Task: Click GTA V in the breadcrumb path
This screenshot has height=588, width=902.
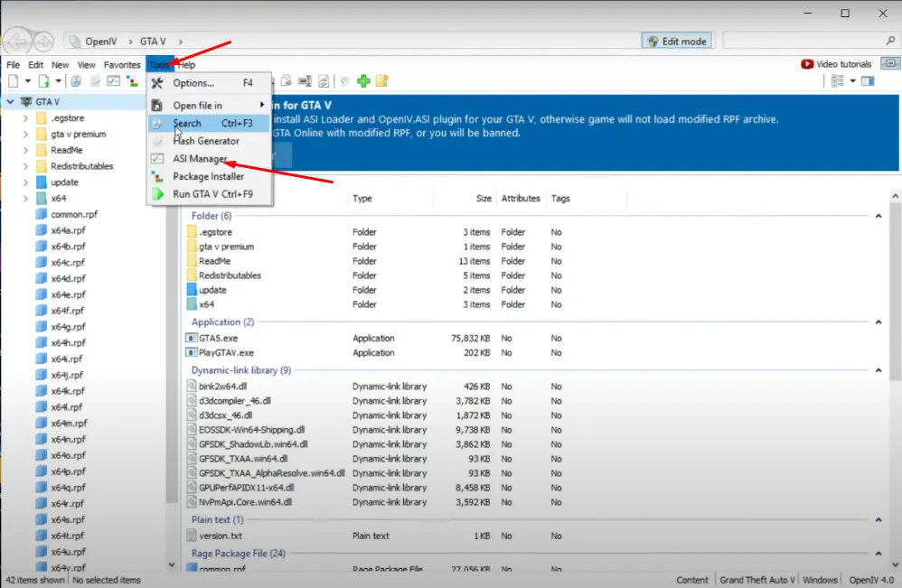Action: (153, 42)
